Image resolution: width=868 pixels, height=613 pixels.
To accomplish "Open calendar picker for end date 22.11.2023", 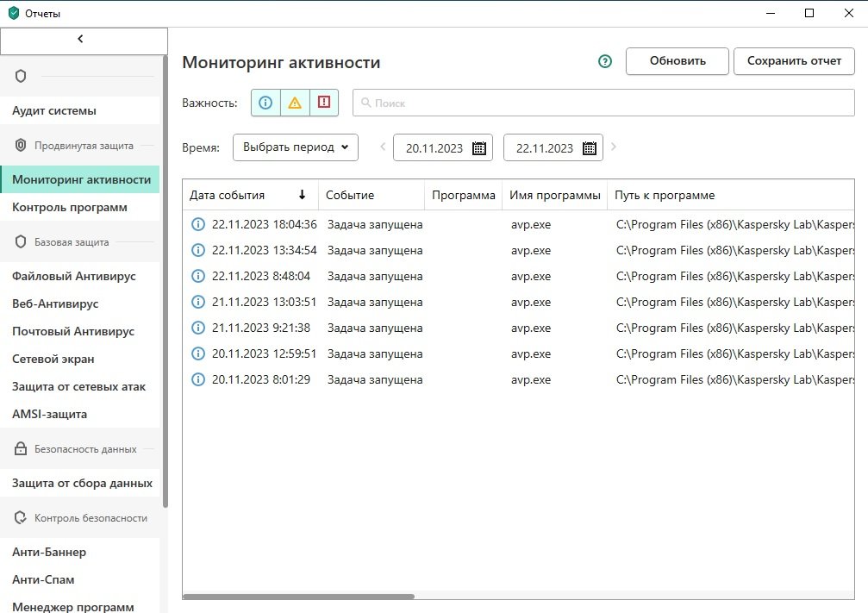I will pos(590,148).
